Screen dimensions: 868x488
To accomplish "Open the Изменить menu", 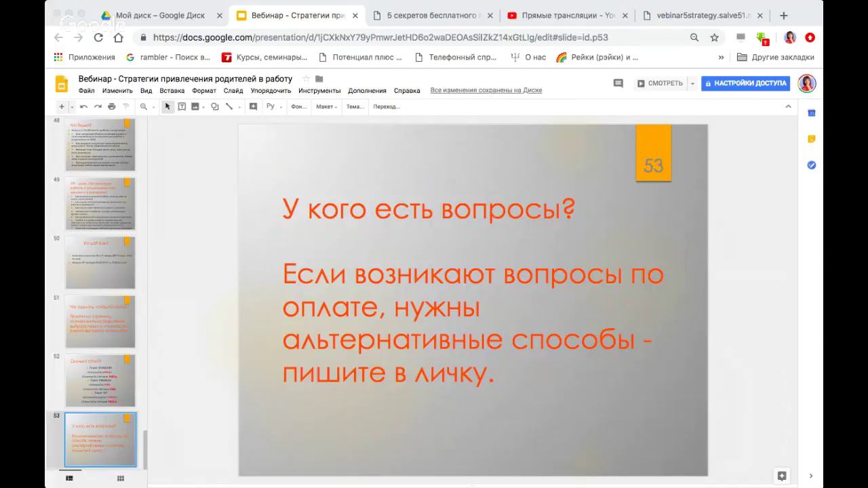I will [x=117, y=91].
